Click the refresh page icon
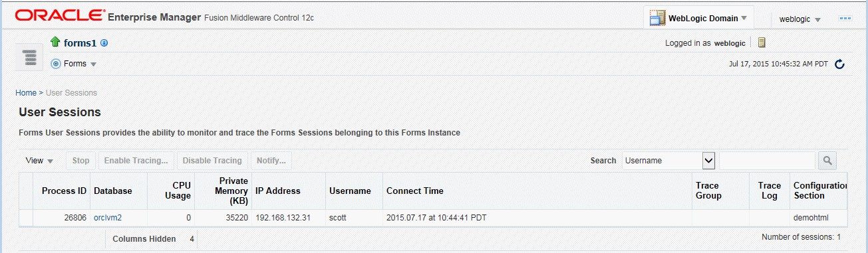Screen dimensions: 868x253 click(x=839, y=64)
